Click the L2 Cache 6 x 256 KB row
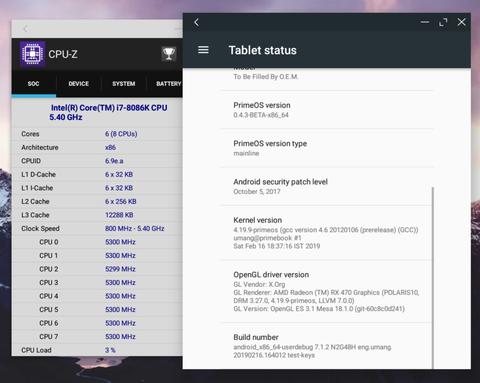This screenshot has height=383, width=480. coord(97,201)
